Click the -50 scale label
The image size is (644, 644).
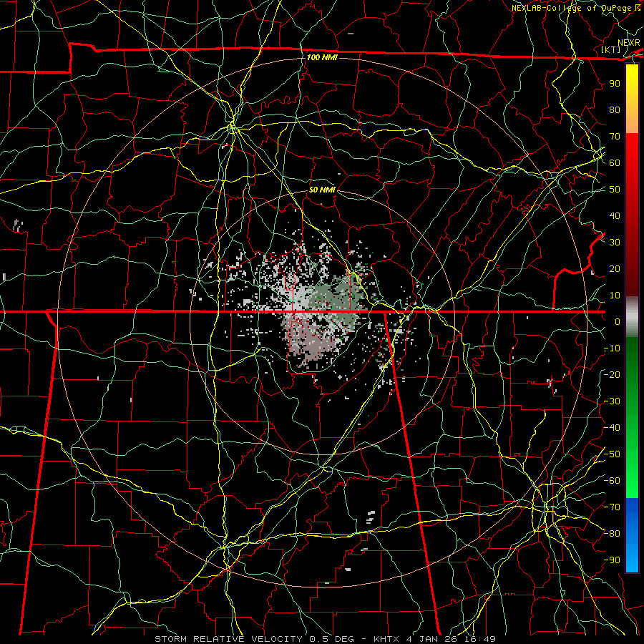(613, 454)
